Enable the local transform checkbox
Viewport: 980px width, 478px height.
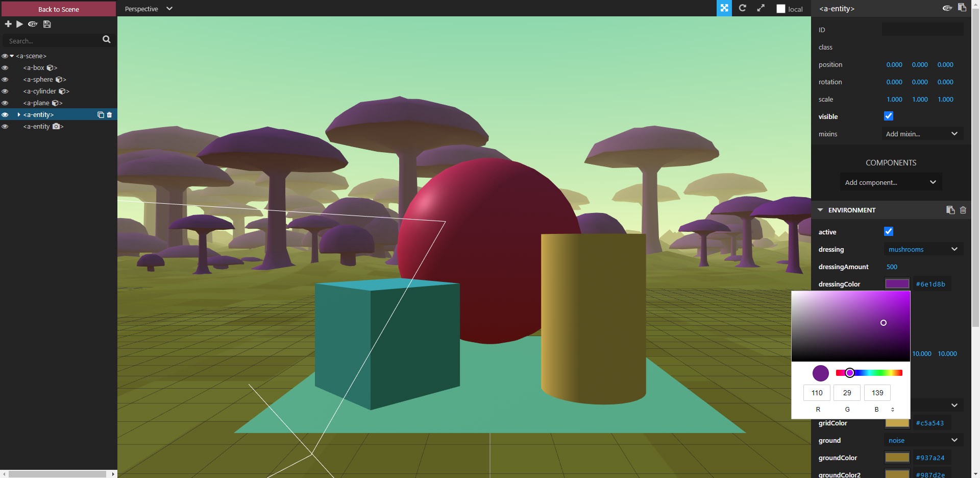point(781,9)
